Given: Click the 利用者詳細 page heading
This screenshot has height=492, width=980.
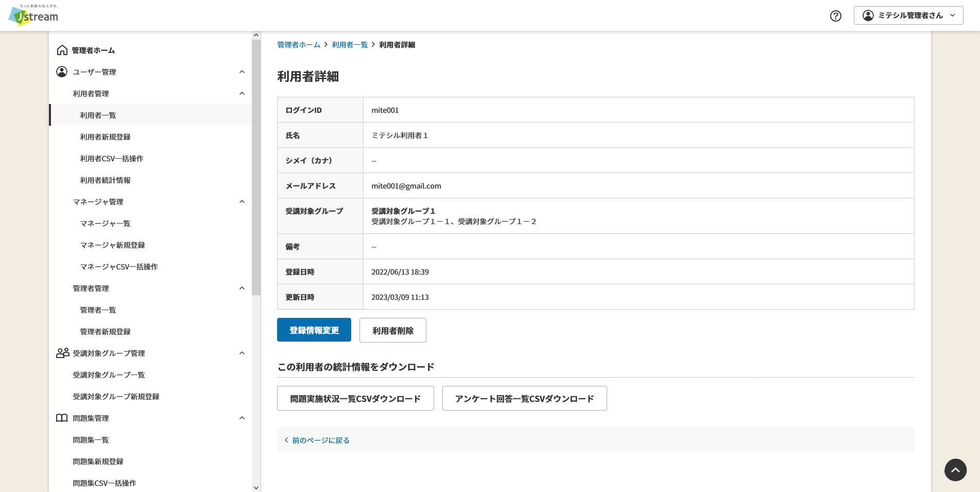Looking at the screenshot, I should pos(308,76).
